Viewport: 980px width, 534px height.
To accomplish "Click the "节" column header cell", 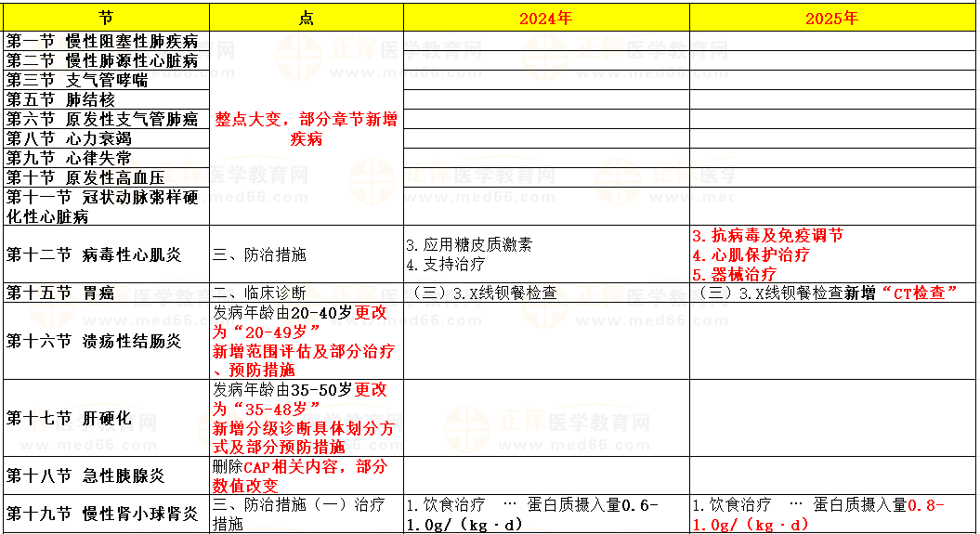I will pos(106,18).
